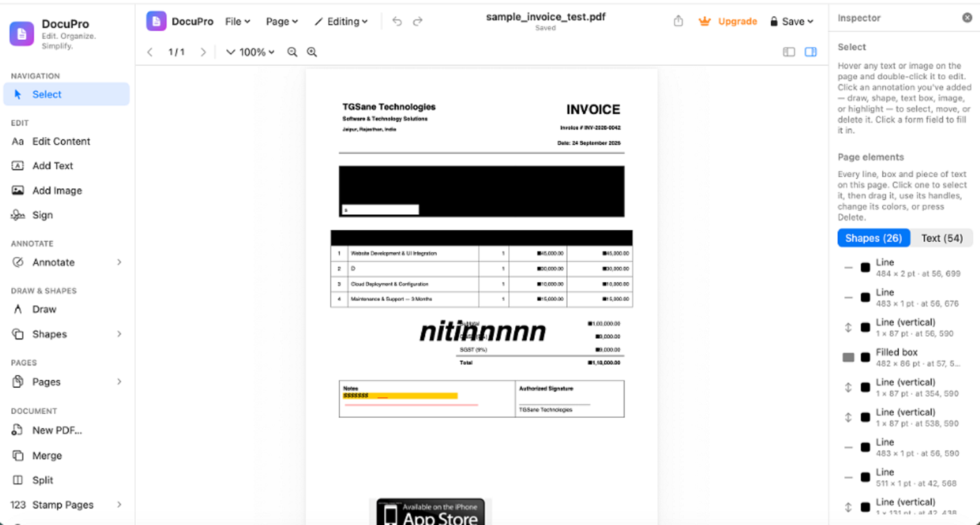Click the black swatch of Filled box row

(x=865, y=358)
